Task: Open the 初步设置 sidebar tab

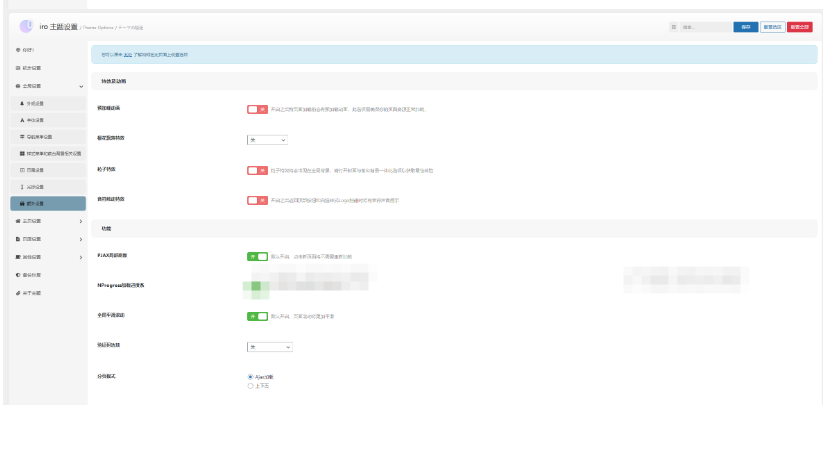Action: pyautogui.click(x=32, y=68)
